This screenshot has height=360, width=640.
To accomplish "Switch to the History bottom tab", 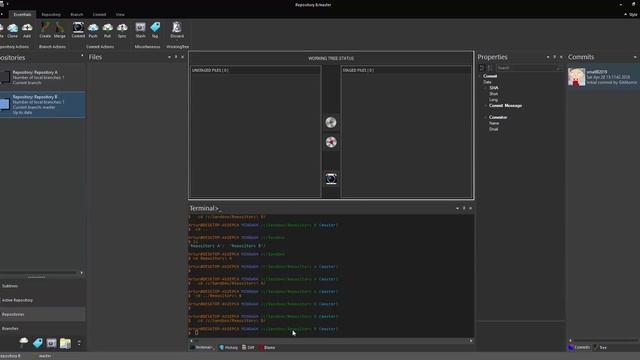I will [229, 347].
